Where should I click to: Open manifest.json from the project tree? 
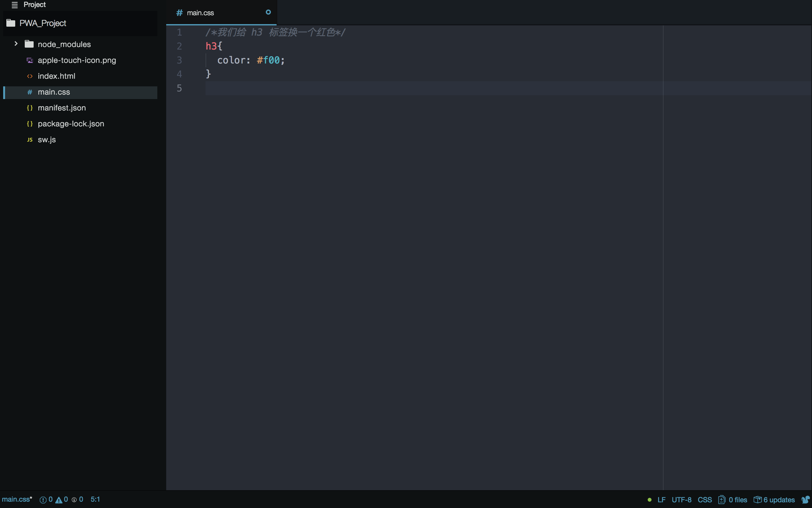pos(62,108)
